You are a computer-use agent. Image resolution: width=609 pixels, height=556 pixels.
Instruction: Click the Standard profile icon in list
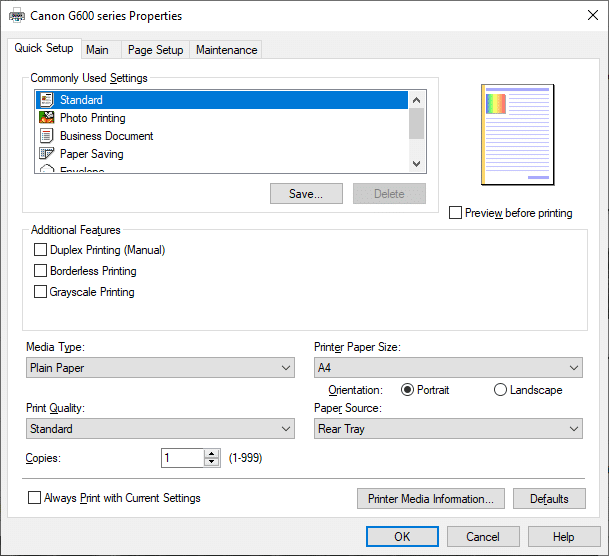click(x=46, y=100)
